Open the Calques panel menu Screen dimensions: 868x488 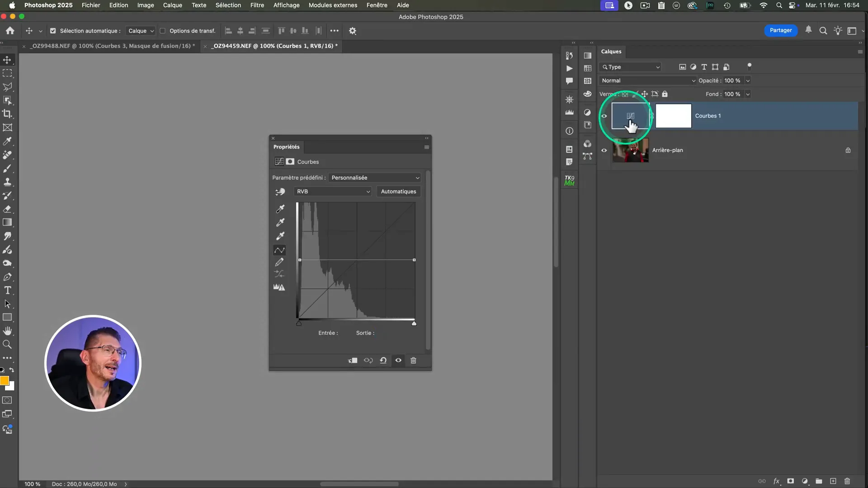(860, 52)
